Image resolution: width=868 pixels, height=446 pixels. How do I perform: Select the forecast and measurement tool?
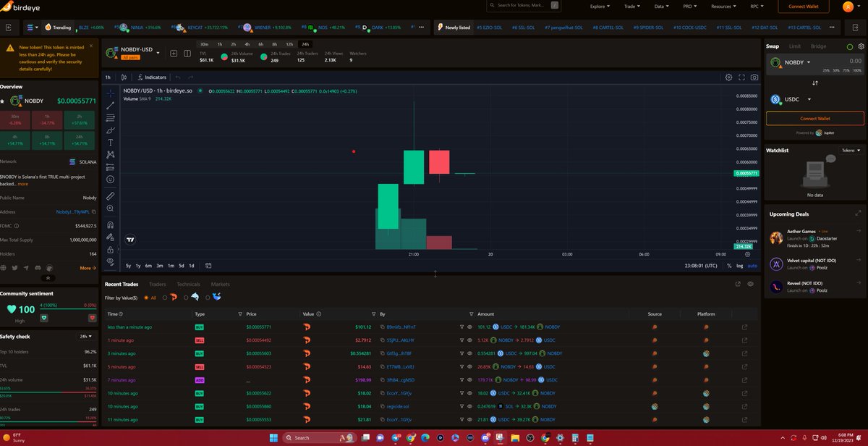[x=111, y=167]
